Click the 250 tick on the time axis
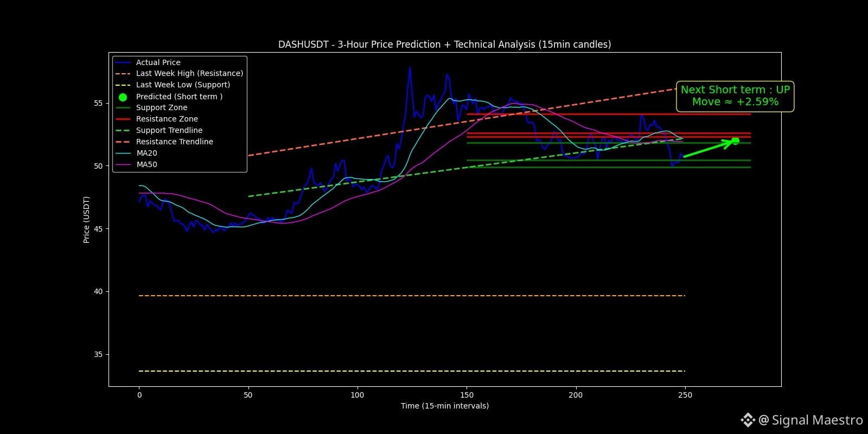This screenshot has width=868, height=434. coord(685,395)
